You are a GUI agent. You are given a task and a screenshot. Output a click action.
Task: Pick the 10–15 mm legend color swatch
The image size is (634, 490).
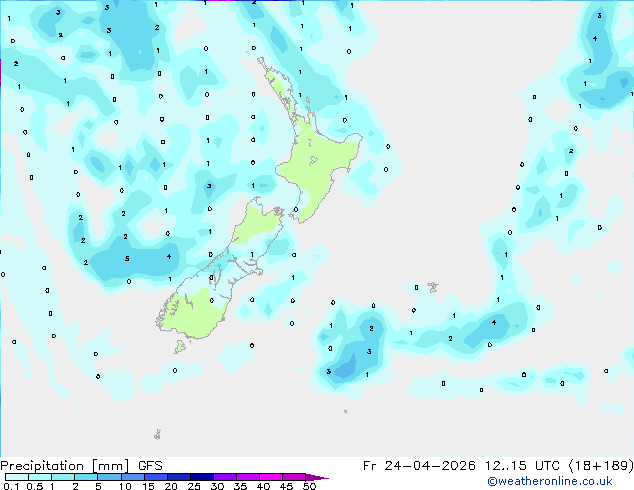pos(132,477)
